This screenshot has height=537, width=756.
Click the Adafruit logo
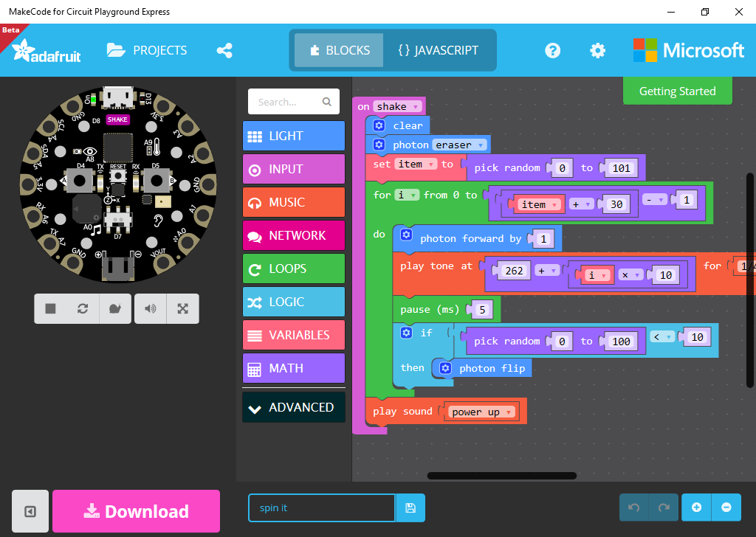click(x=47, y=51)
